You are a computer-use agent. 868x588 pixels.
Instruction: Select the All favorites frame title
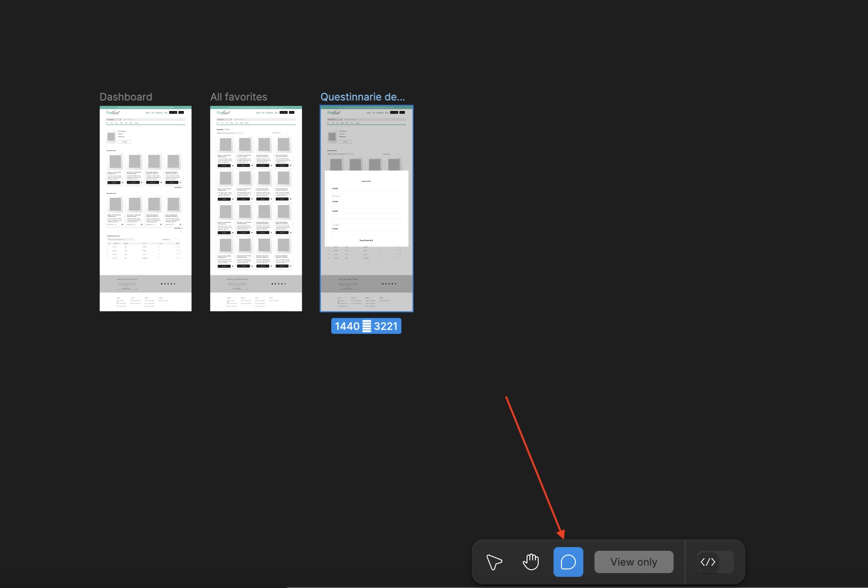(239, 97)
